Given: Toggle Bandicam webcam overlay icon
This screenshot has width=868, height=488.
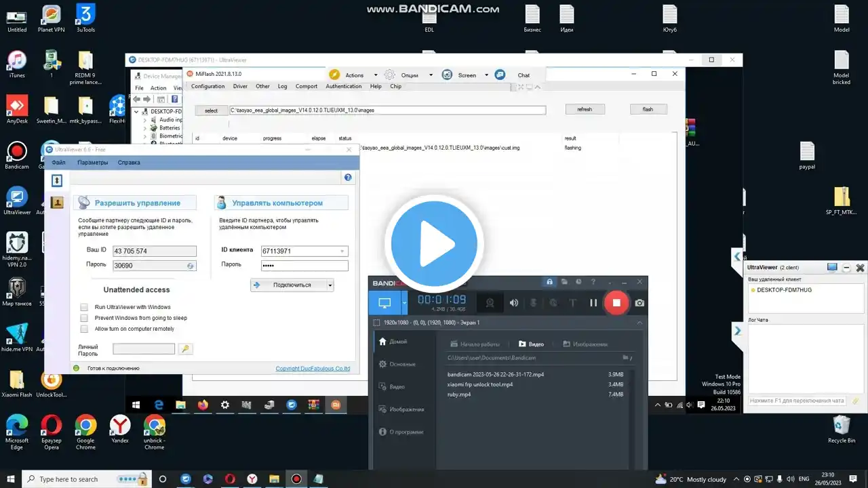Looking at the screenshot, I should tap(490, 303).
